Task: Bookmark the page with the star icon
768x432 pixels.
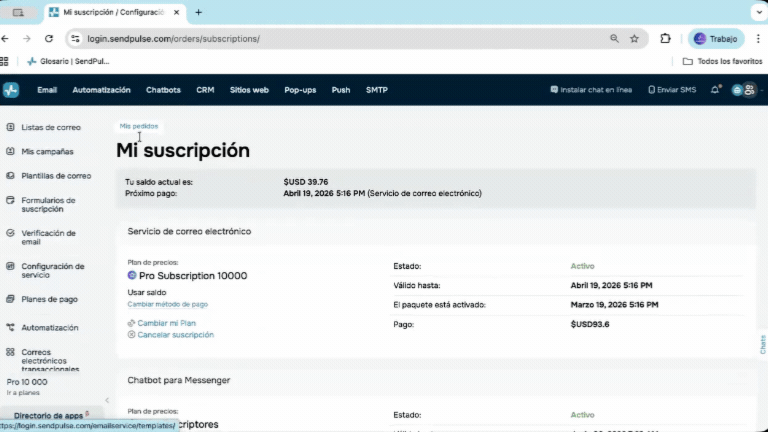Action: coord(634,39)
